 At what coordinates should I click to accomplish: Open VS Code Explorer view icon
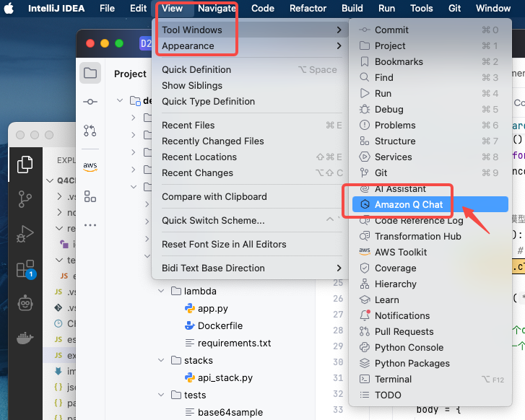click(25, 165)
